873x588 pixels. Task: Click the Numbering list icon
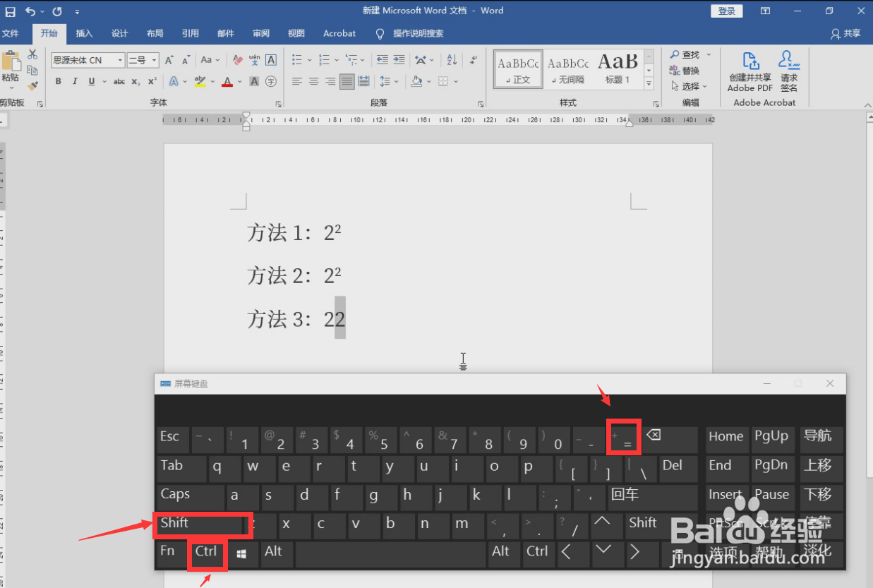[x=324, y=61]
